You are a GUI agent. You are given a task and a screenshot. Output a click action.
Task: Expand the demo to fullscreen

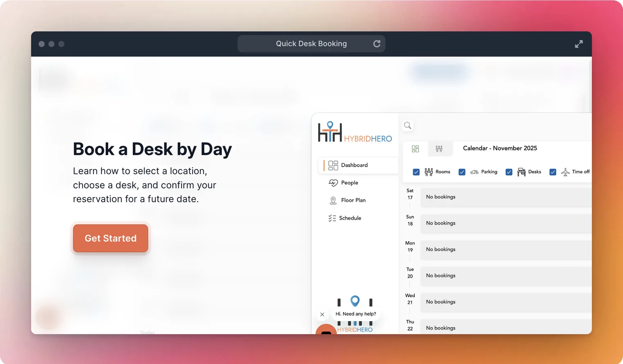point(579,44)
